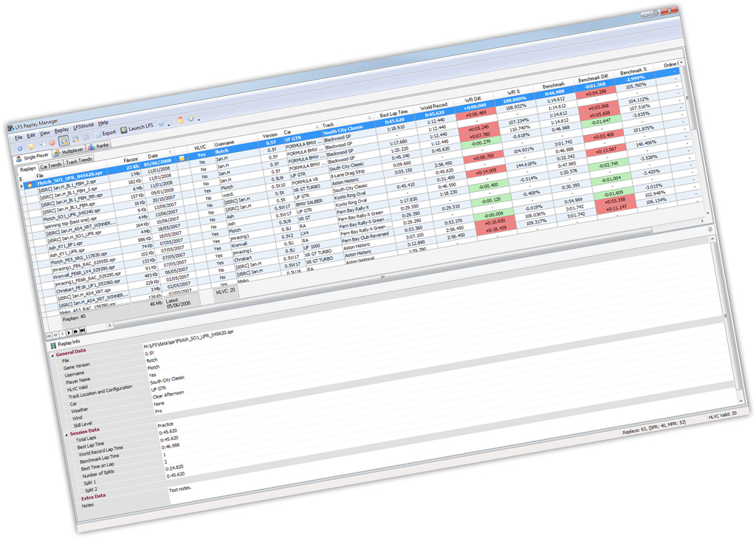The image size is (756, 539).
Task: Click the yellow note icon in the 05/06/2008 row
Action: tap(182, 158)
